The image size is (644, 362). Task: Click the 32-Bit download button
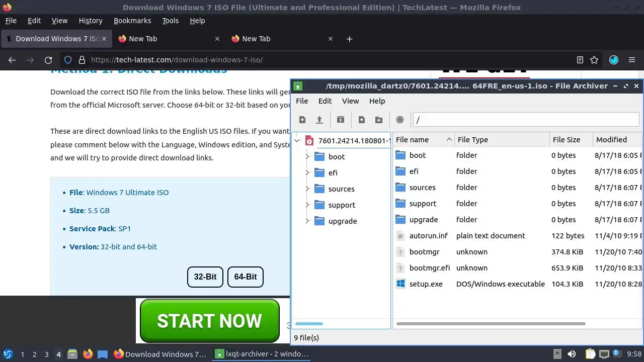205,277
